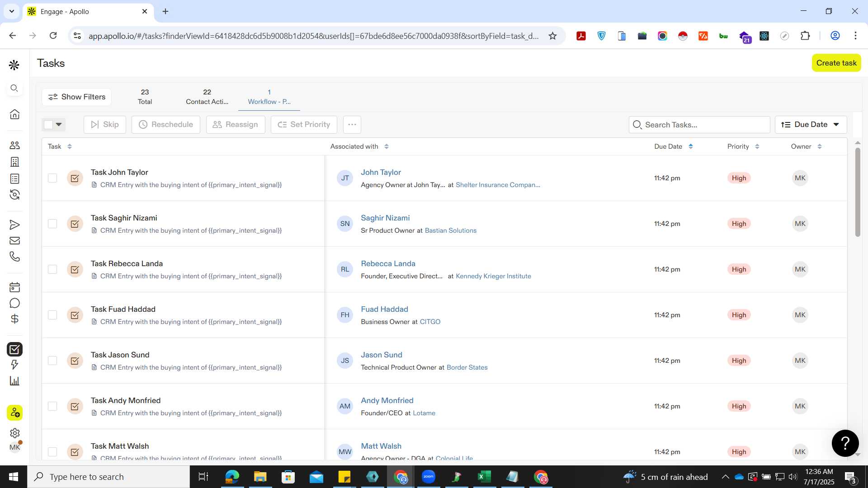Click the Reschedule button

(165, 124)
